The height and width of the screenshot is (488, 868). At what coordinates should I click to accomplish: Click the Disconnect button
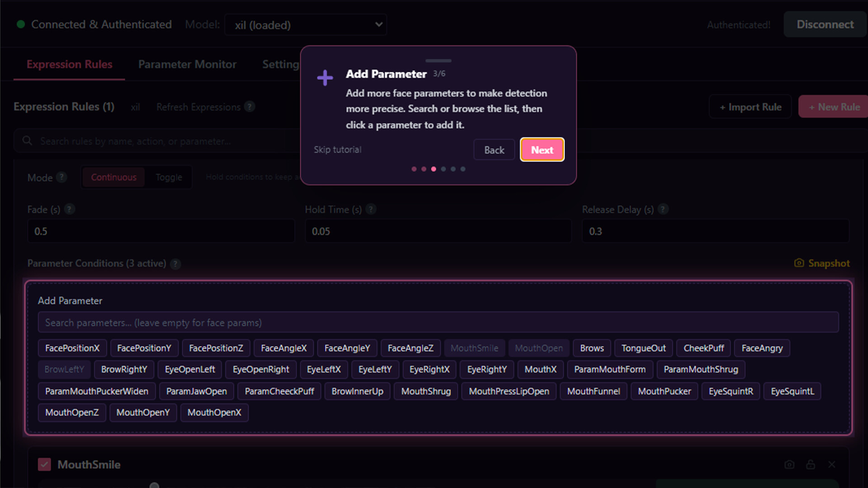pyautogui.click(x=825, y=24)
